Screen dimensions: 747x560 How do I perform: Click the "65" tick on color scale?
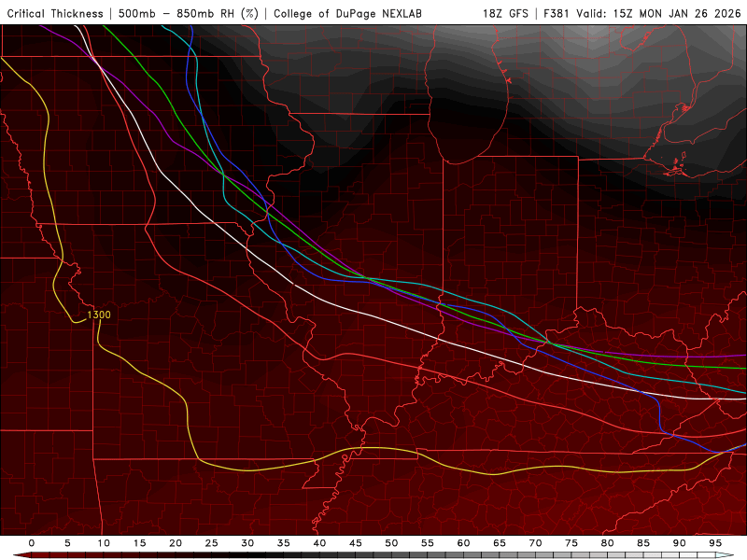(500, 543)
